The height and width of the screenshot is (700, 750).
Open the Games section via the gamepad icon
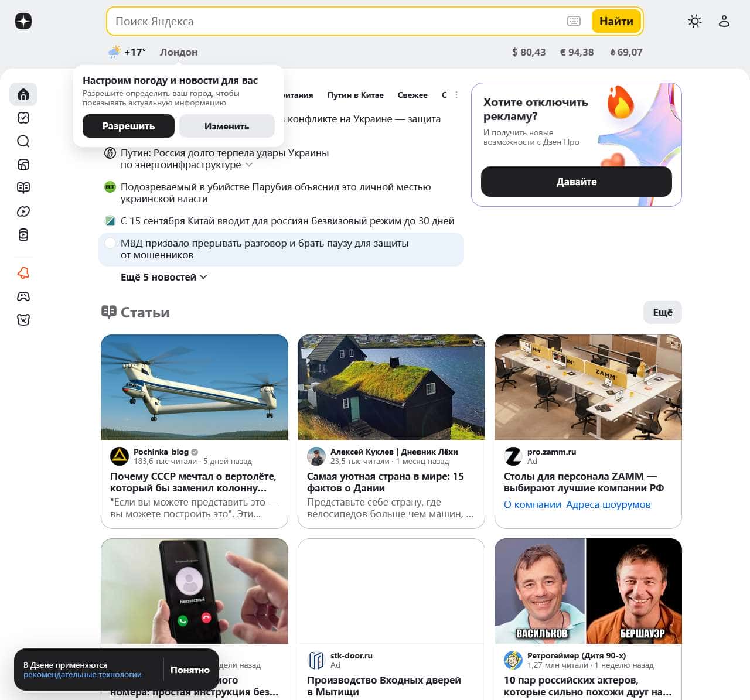tap(23, 296)
